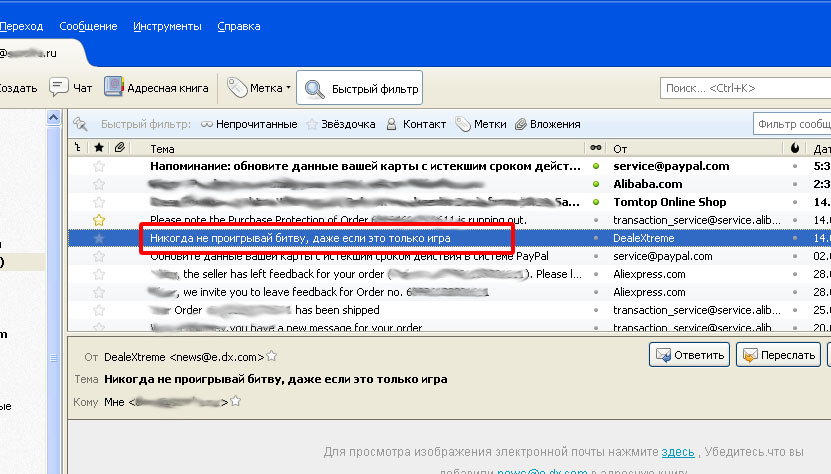Click Переслать to forward the message

click(779, 355)
